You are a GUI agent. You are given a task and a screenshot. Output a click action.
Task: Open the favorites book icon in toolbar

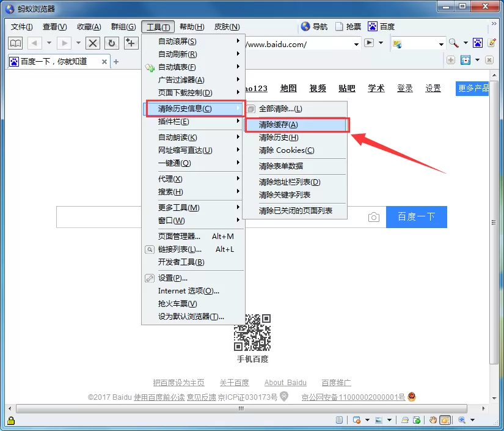[15, 43]
